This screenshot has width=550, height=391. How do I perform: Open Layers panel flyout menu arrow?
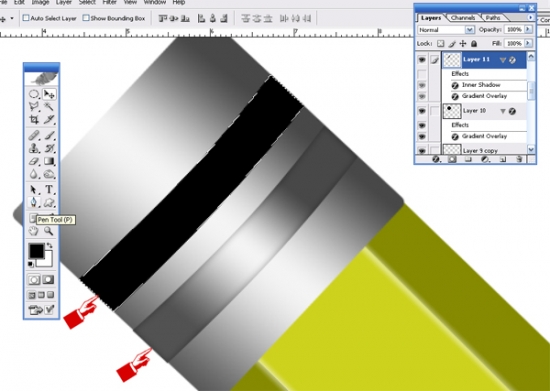[530, 17]
